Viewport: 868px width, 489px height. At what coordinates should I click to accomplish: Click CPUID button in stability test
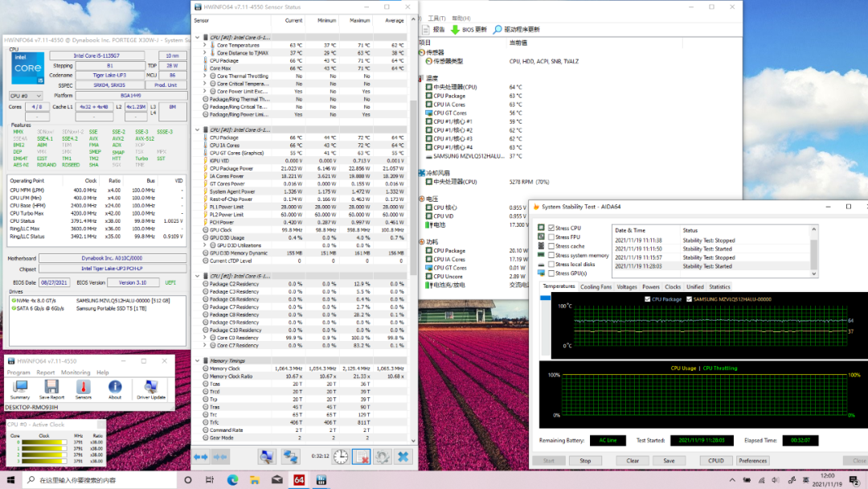pos(716,461)
